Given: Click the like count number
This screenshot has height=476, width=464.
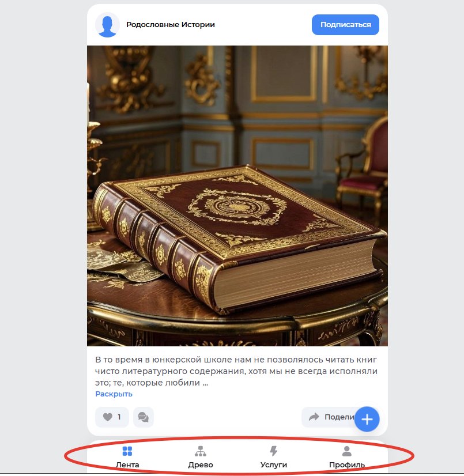Looking at the screenshot, I should point(119,417).
